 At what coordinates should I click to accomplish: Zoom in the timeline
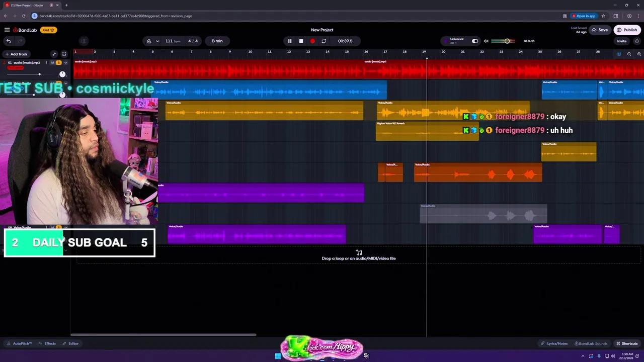coord(639,54)
